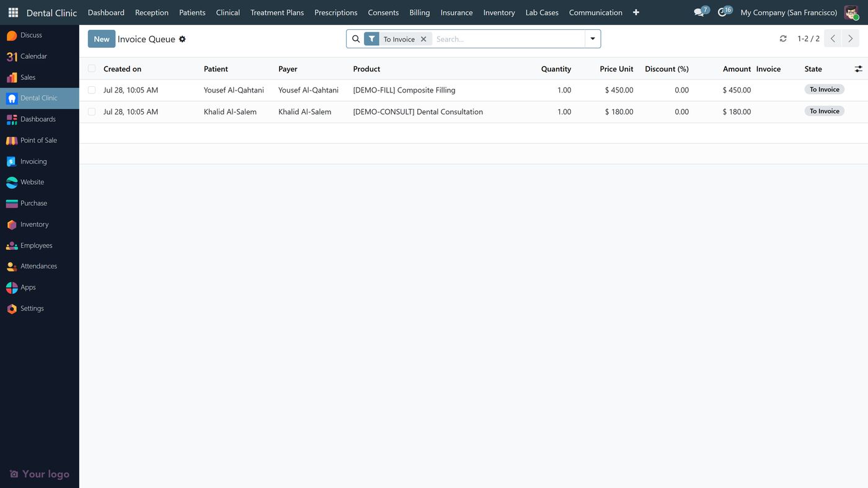Sort by Created on column

[122, 69]
